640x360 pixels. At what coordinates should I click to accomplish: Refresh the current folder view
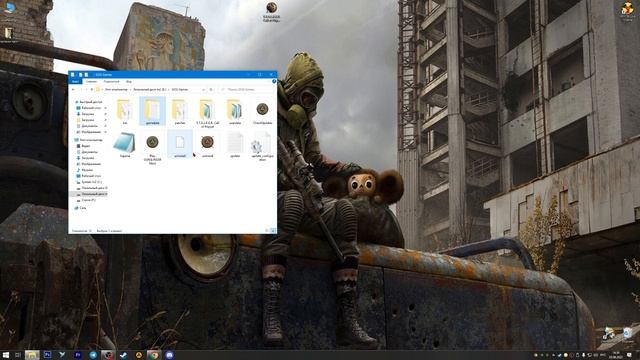(x=211, y=89)
